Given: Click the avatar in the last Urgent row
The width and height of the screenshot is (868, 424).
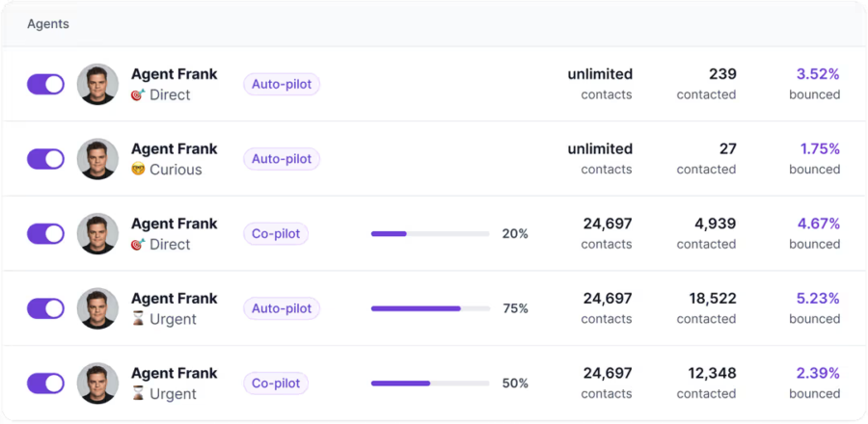Looking at the screenshot, I should point(97,384).
